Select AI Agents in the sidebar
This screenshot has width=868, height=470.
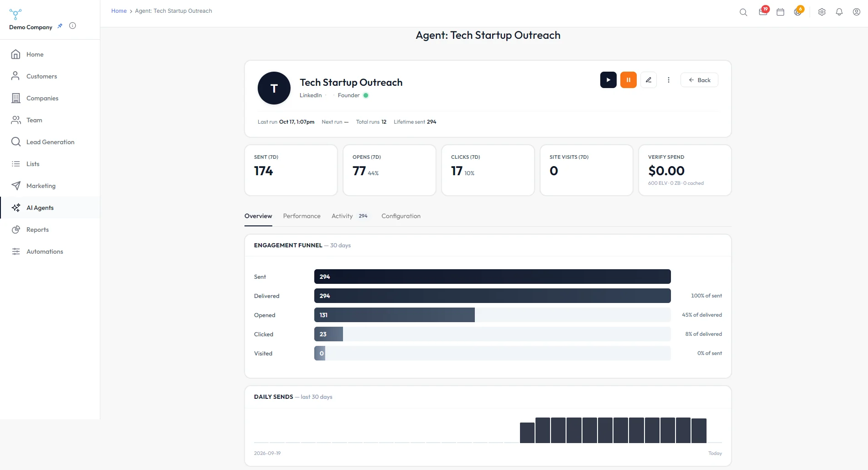(50, 208)
